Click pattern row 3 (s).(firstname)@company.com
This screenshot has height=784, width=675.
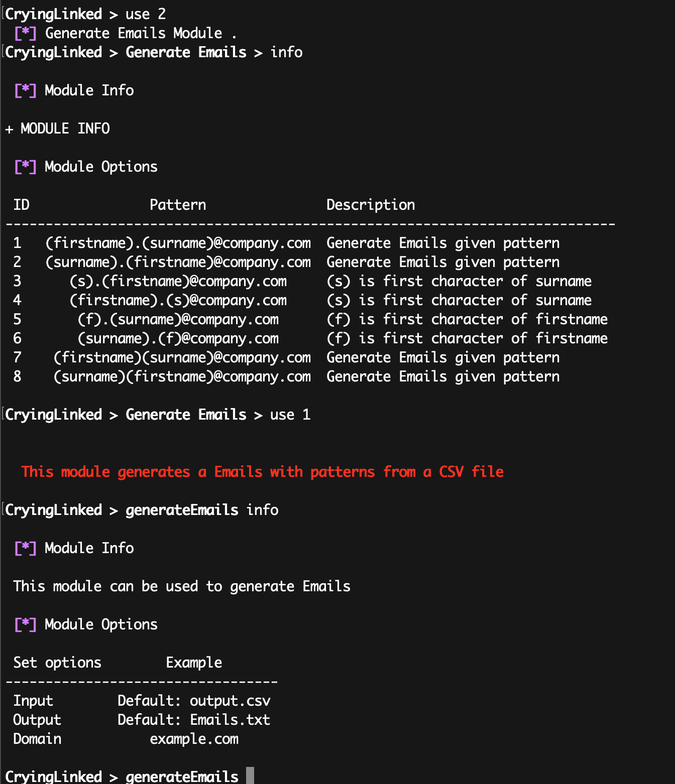(x=178, y=282)
